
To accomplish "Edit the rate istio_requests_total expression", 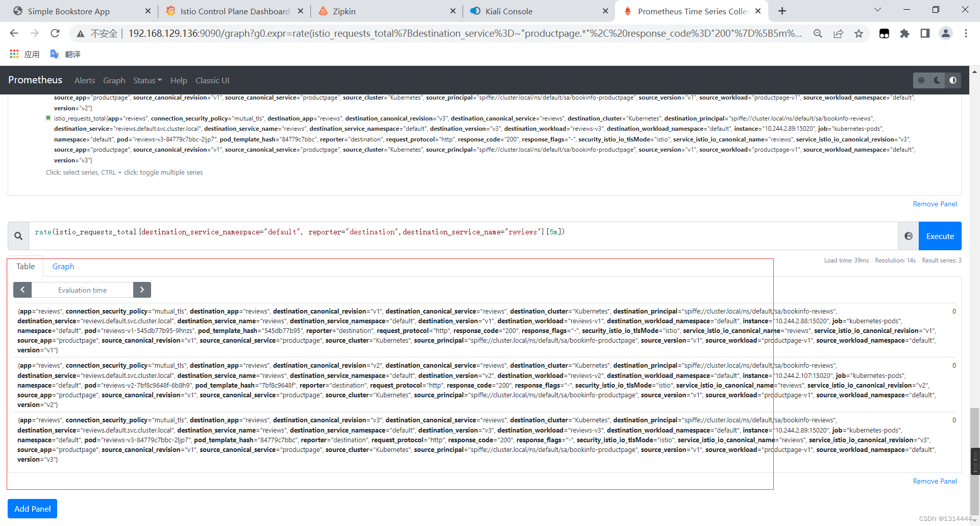I will (x=463, y=236).
